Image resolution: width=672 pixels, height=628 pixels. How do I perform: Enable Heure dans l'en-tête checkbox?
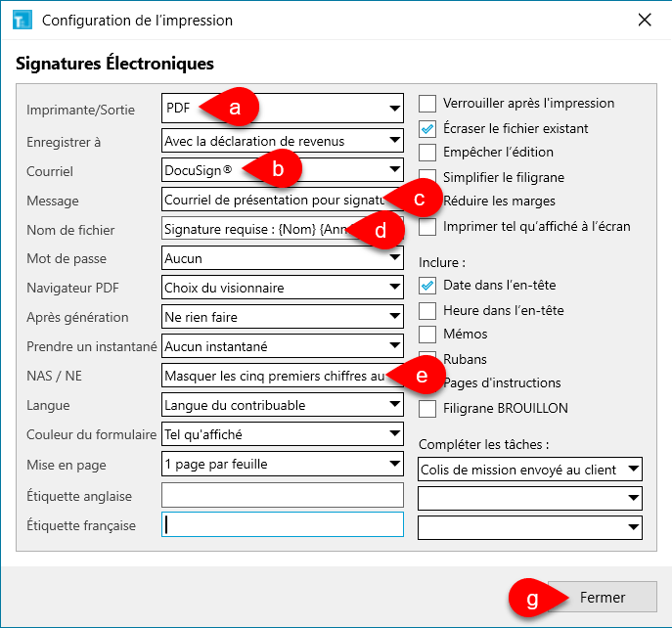427,311
